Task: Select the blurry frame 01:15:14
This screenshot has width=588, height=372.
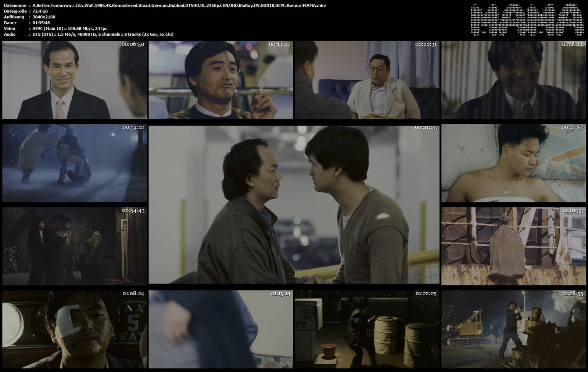Action: tap(221, 329)
